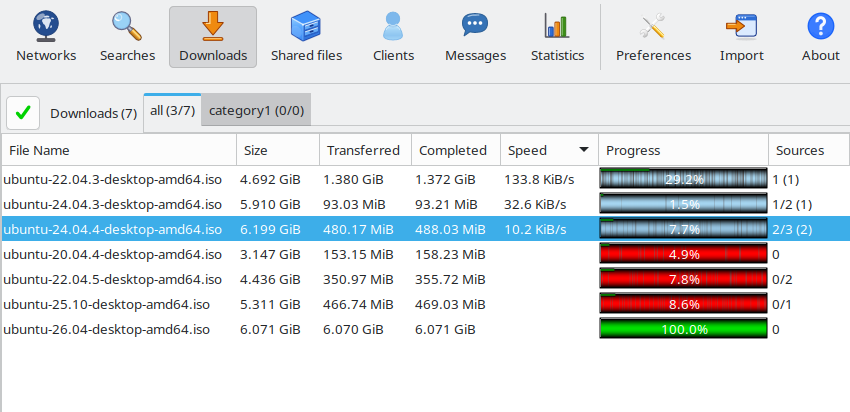The height and width of the screenshot is (412, 850).
Task: Click the 1.372 GiB completed cell
Action: (x=445, y=179)
